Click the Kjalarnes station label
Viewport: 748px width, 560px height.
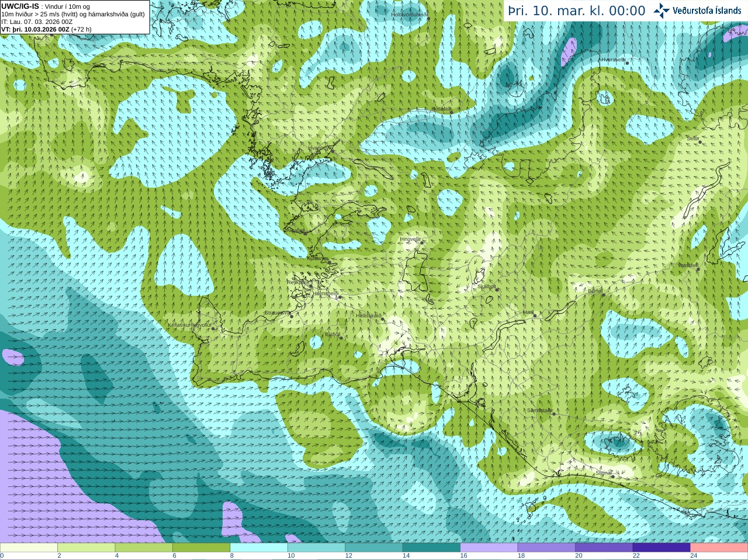click(x=318, y=258)
